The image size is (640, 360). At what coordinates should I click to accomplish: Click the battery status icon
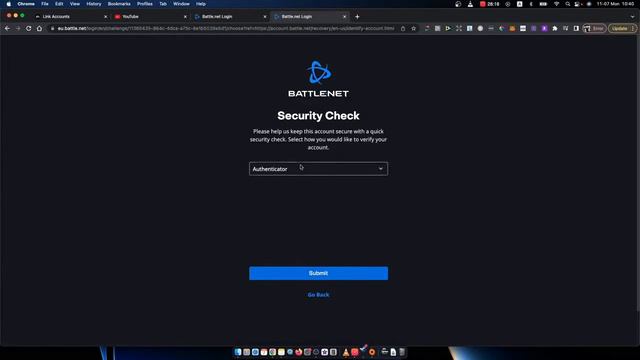[543, 4]
